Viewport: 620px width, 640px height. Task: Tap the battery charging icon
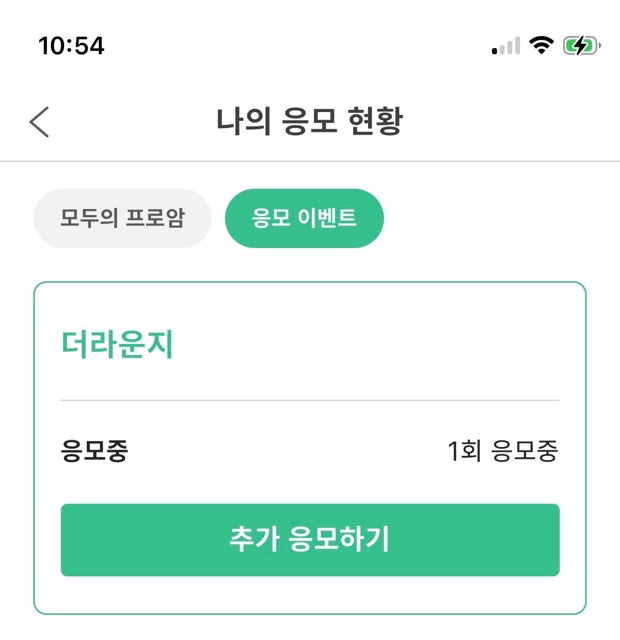point(580,45)
